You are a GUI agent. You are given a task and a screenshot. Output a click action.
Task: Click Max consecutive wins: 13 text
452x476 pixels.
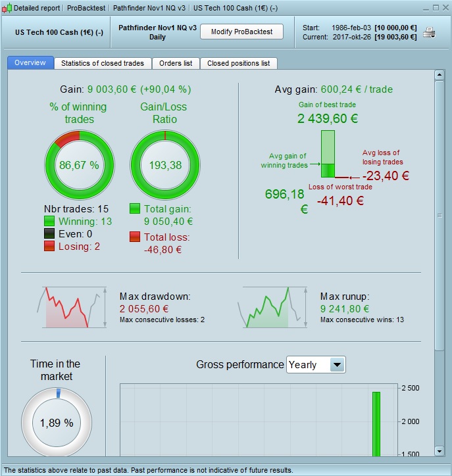[362, 320]
